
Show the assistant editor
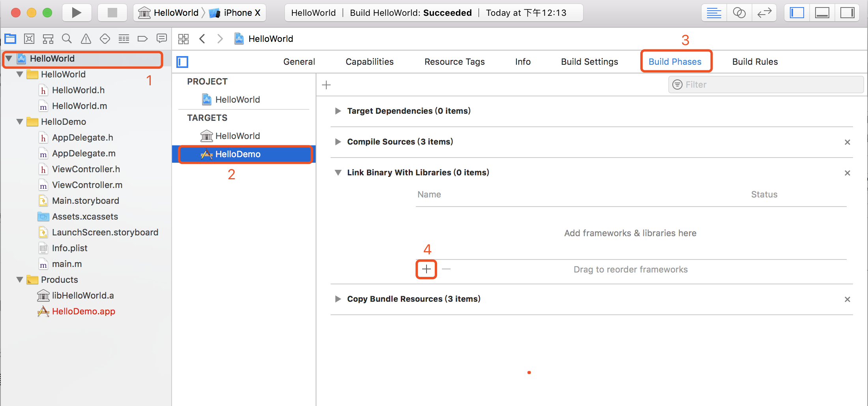(739, 13)
